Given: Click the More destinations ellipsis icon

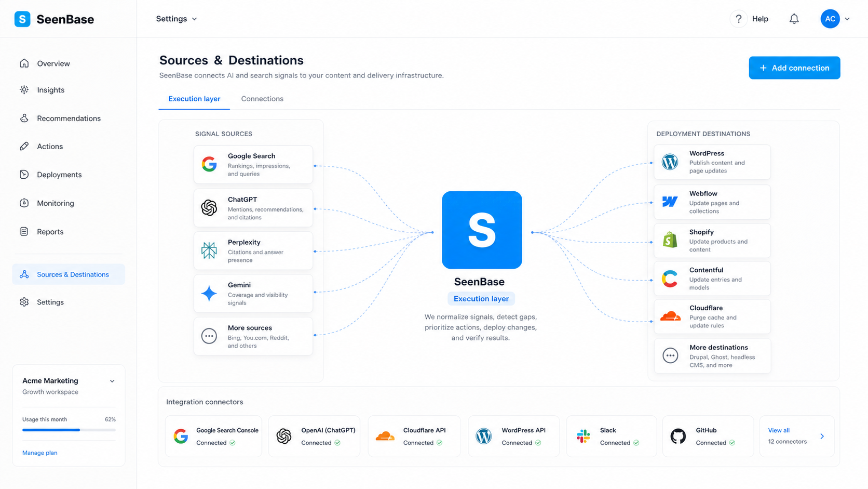Looking at the screenshot, I should pyautogui.click(x=670, y=355).
